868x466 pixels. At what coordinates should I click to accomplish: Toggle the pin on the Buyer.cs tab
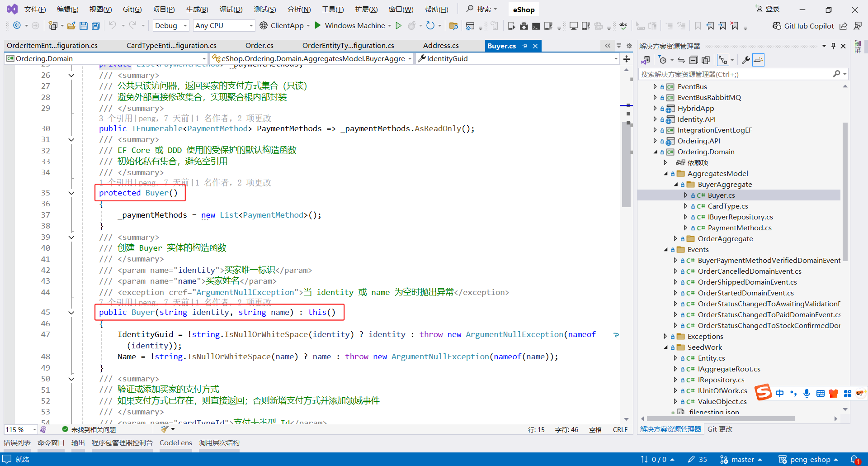click(525, 46)
